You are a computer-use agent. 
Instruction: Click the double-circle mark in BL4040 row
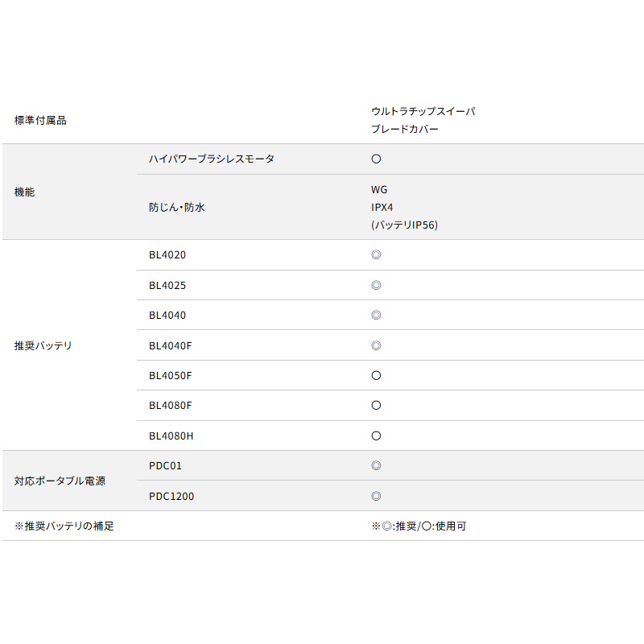376,316
